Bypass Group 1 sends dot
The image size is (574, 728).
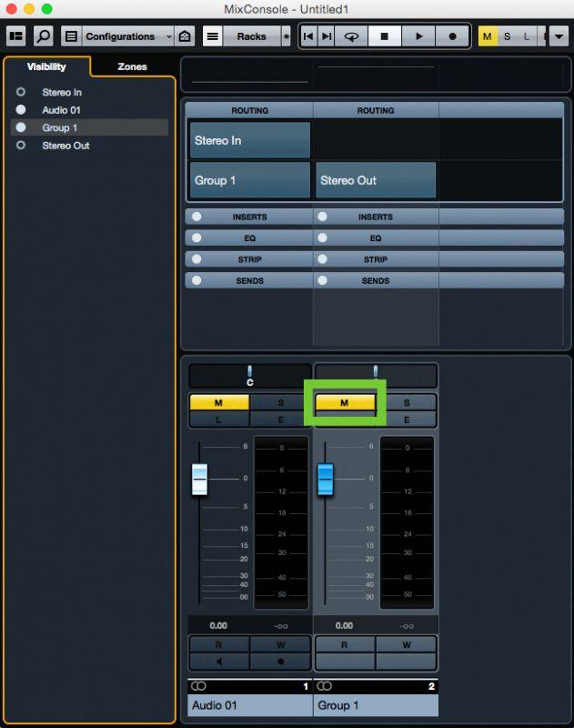323,280
